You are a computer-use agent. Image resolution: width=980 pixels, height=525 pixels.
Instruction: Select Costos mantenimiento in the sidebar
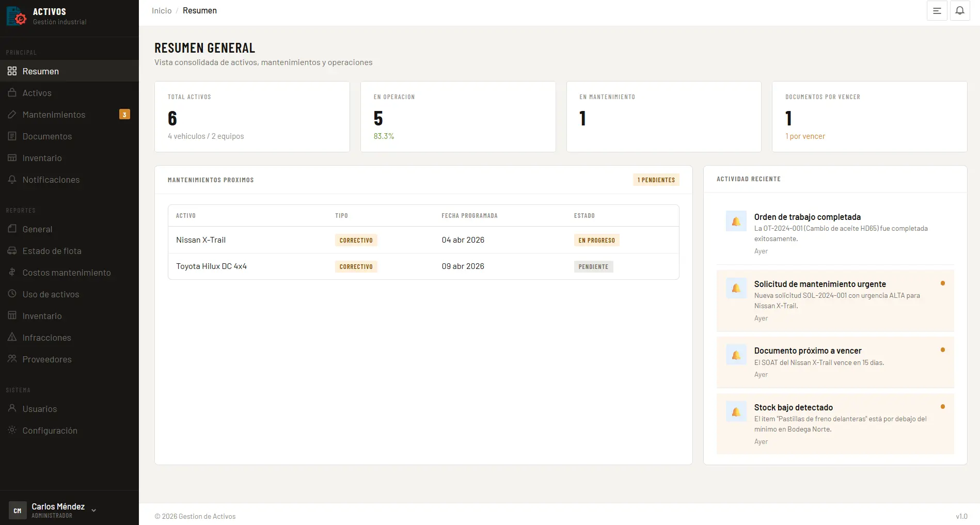66,273
